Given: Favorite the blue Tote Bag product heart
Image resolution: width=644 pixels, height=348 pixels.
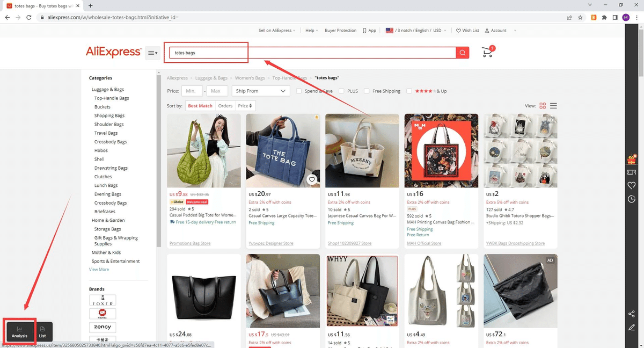Looking at the screenshot, I should click(x=312, y=179).
